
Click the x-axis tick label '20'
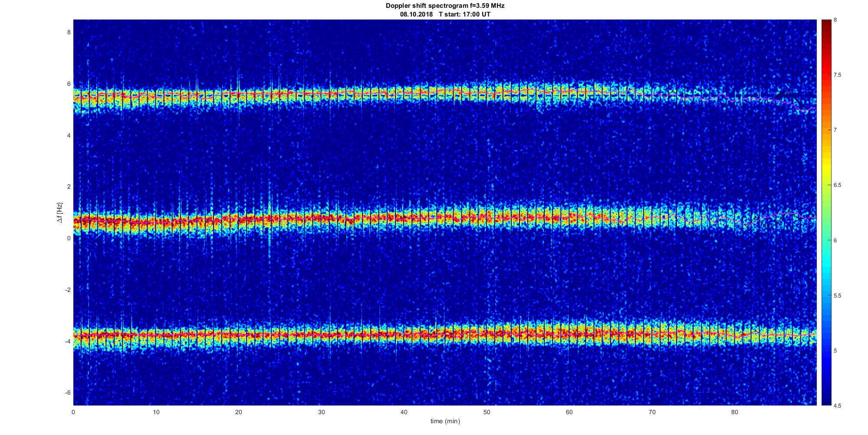[238, 412]
